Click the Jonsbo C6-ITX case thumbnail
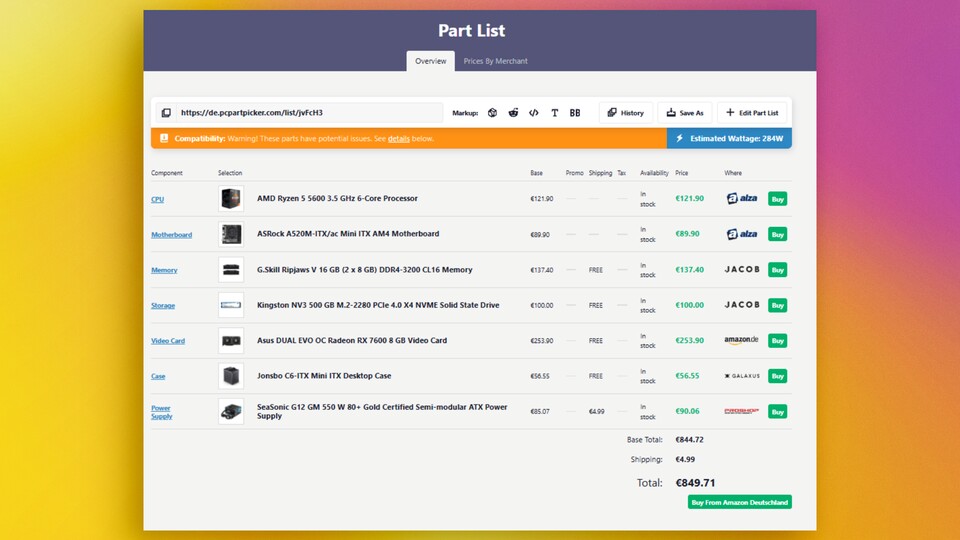 tap(231, 376)
